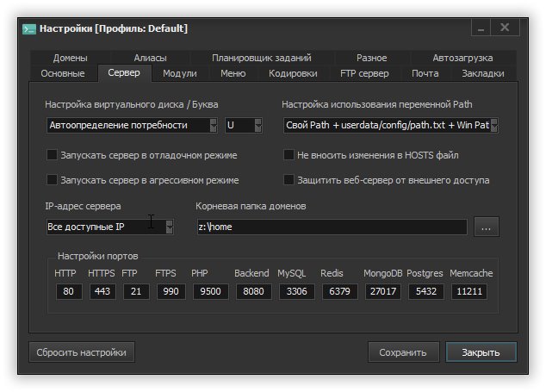Enable Защитить веб-сервер от внешнего доступа

(x=289, y=180)
